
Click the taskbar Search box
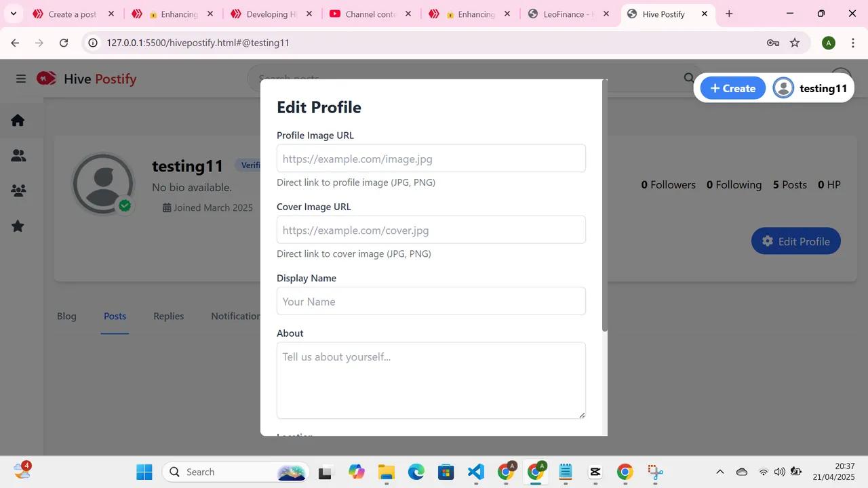(236, 472)
